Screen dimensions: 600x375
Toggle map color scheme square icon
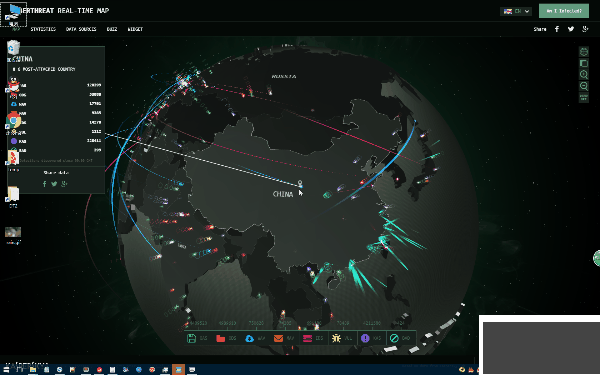tap(584, 63)
